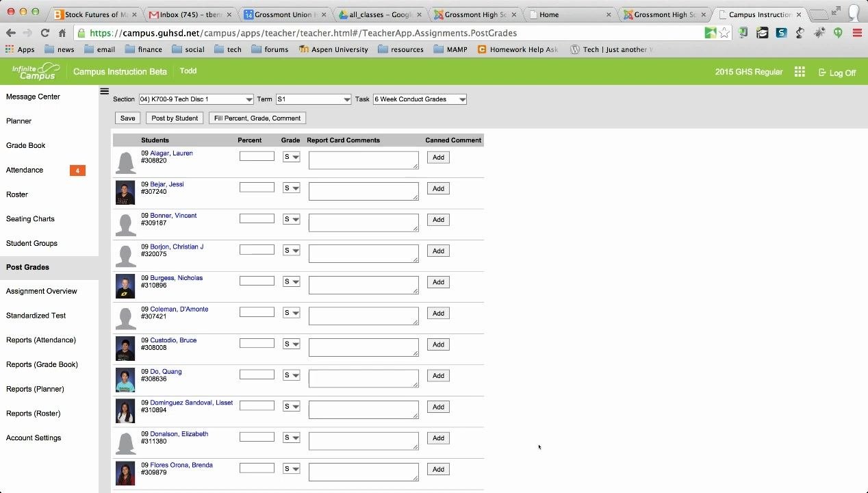Reload the page with refresh icon
The image size is (868, 493).
(44, 33)
